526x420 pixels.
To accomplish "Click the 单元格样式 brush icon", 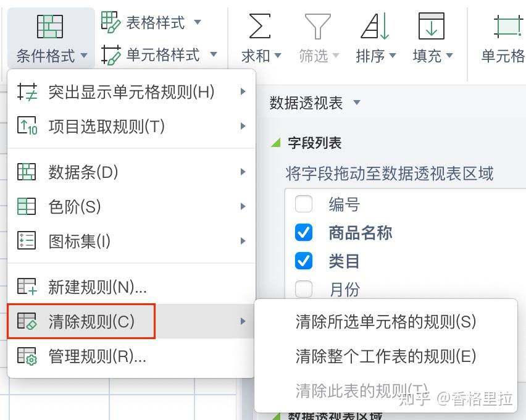I will coord(111,55).
